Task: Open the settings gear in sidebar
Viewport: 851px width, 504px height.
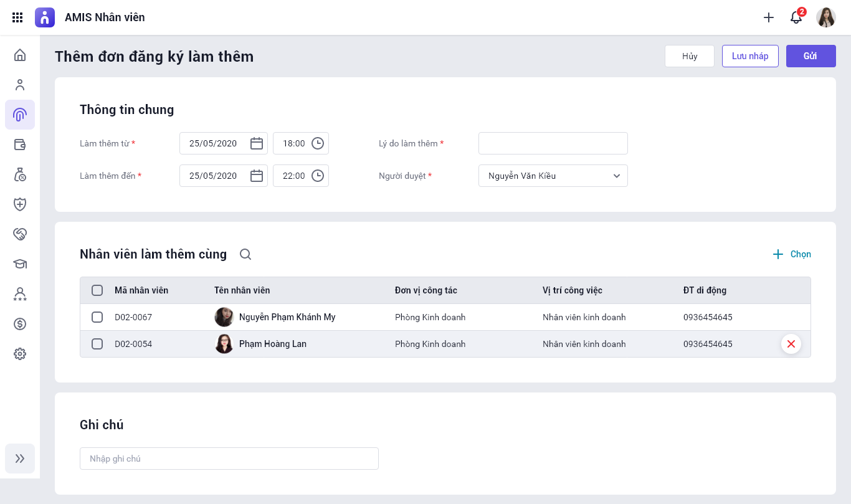Action: (x=20, y=354)
